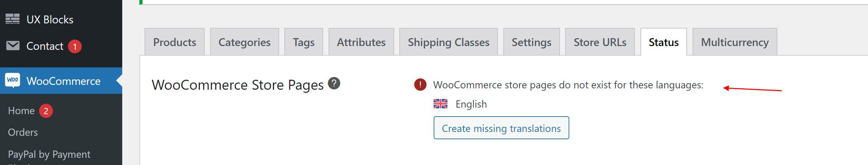Open the Products tab
Screen dimensions: 868x165
175,42
